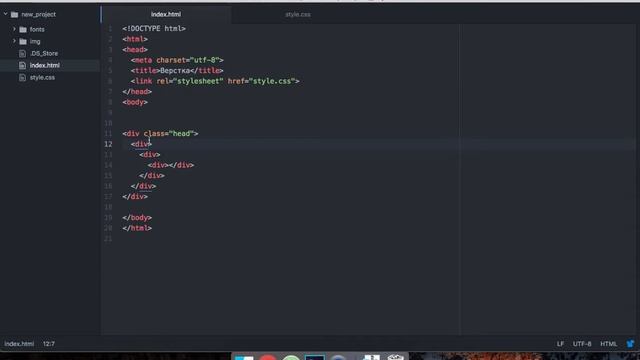Click the blue squirrel update icon

pos(630,344)
